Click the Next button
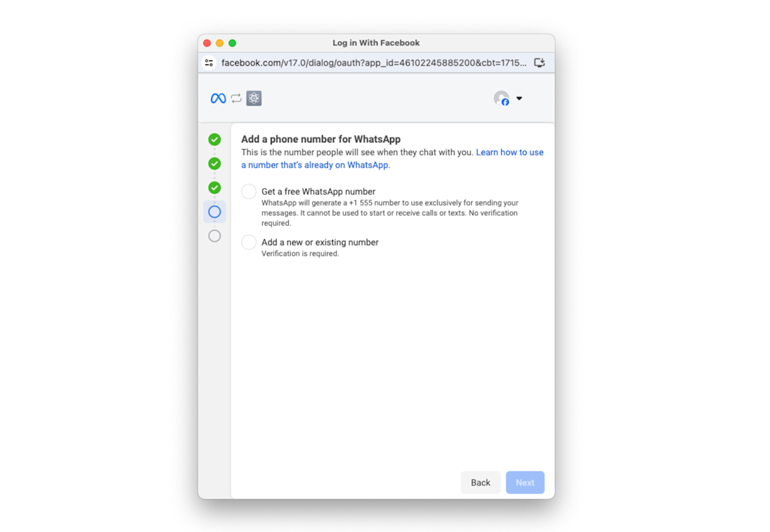This screenshot has width=770, height=532. tap(525, 482)
